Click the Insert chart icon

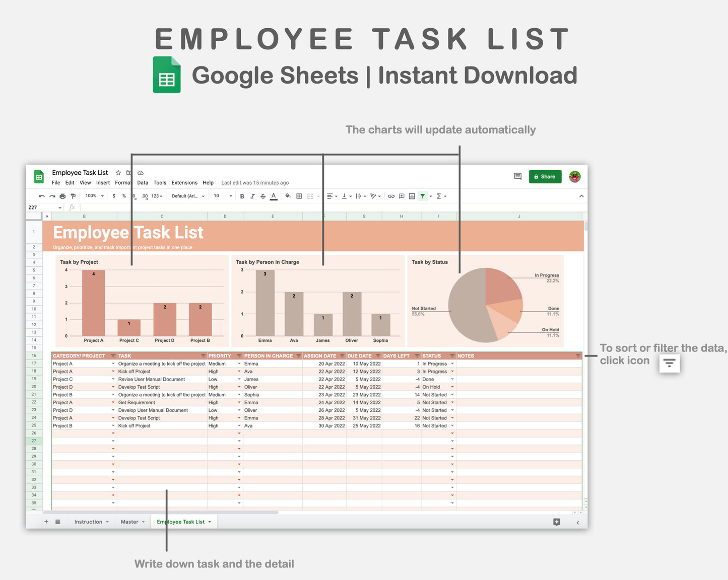pyautogui.click(x=412, y=196)
